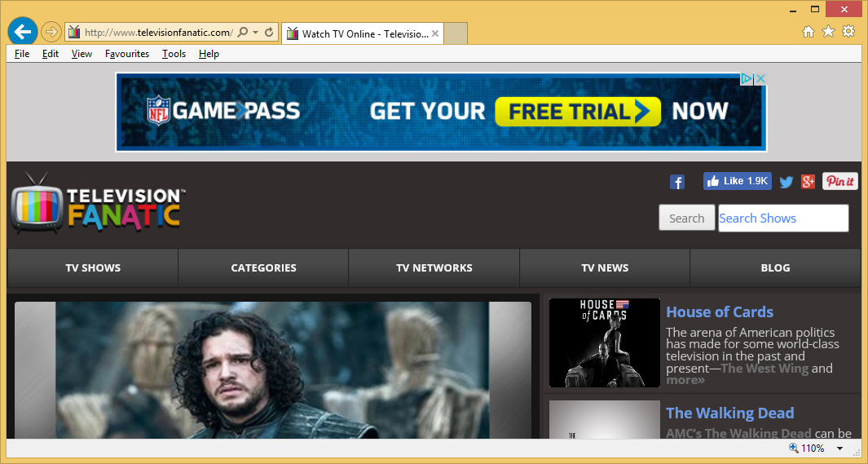Image resolution: width=868 pixels, height=464 pixels.
Task: Follow AMC's The Walking Dead description link
Action: [738, 433]
